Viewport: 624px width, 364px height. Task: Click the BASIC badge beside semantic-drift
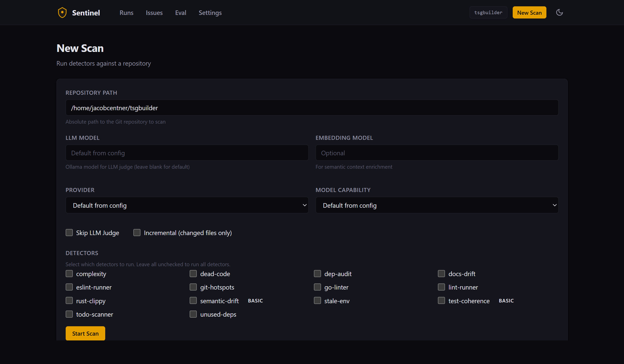tap(255, 301)
